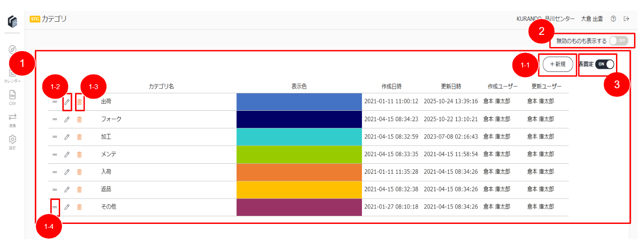Edit the 入荷 category with pencil icon

point(67,172)
